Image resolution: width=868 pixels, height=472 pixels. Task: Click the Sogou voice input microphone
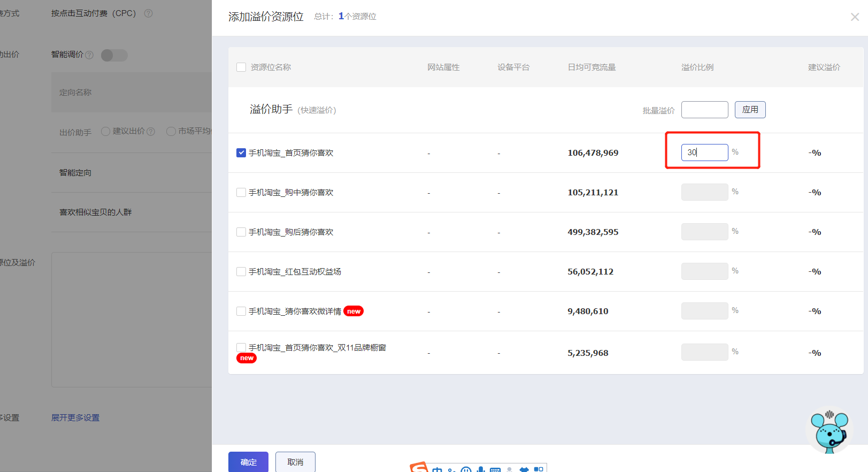click(481, 469)
